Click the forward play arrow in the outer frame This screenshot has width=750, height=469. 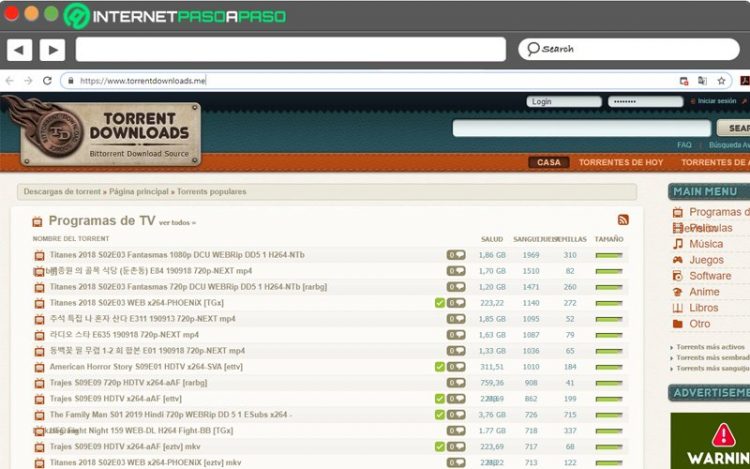pyautogui.click(x=52, y=50)
